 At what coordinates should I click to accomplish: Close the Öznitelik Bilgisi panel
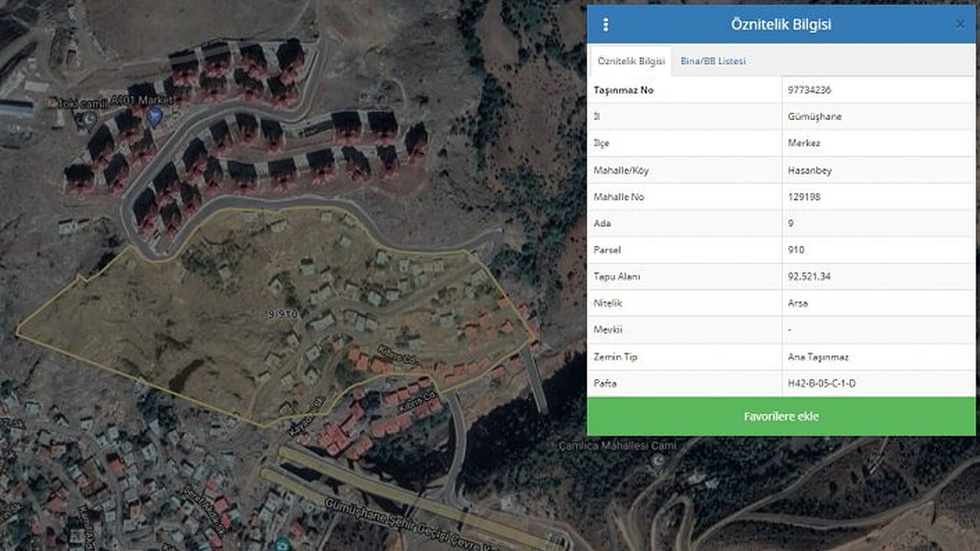tap(960, 24)
